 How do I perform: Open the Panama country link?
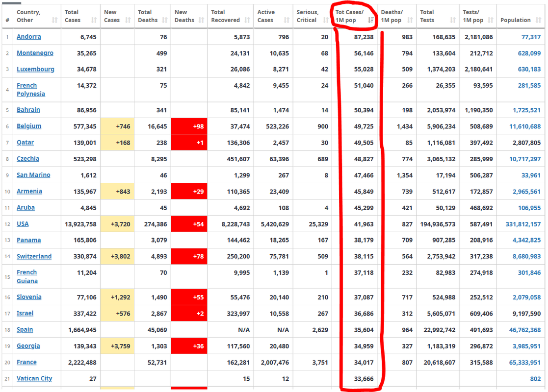[28, 240]
